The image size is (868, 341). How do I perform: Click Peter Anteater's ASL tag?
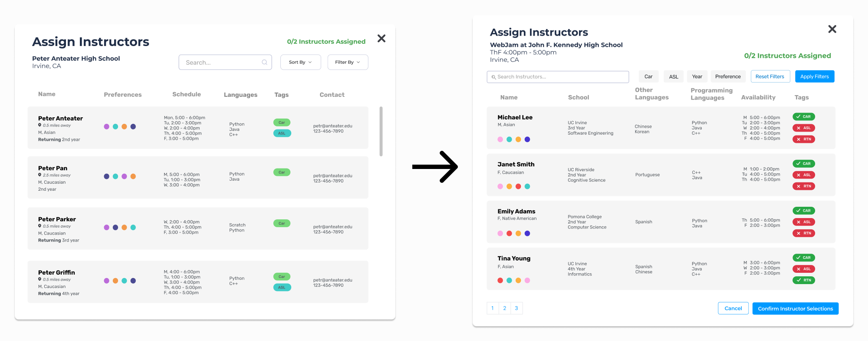click(282, 133)
